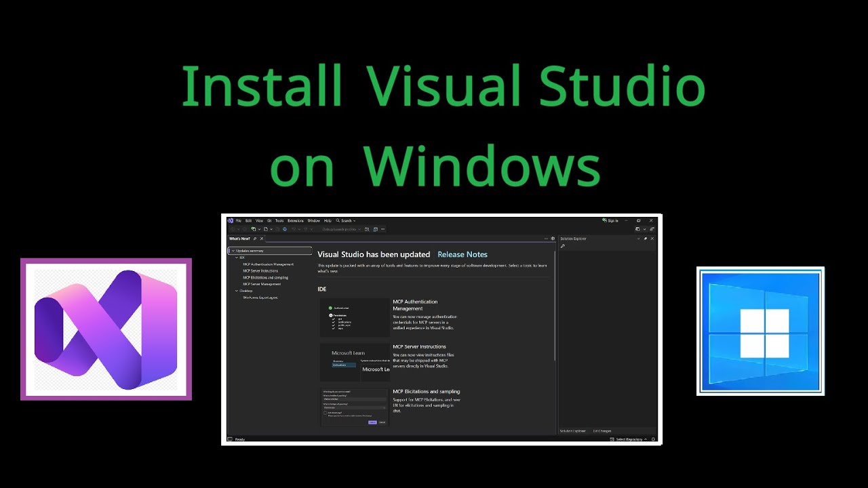Screen dimensions: 868x488
Task: Select MCP Server Instructions in the tree
Action: 260,271
